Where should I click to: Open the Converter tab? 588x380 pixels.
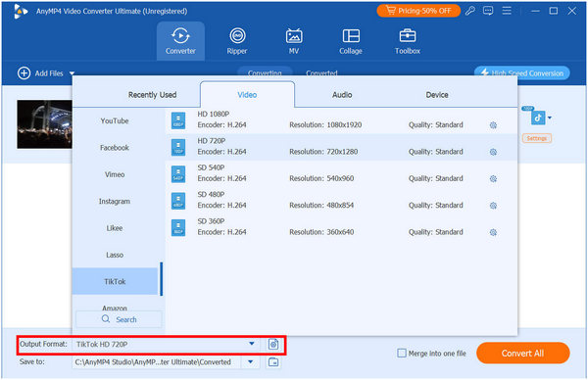[180, 41]
